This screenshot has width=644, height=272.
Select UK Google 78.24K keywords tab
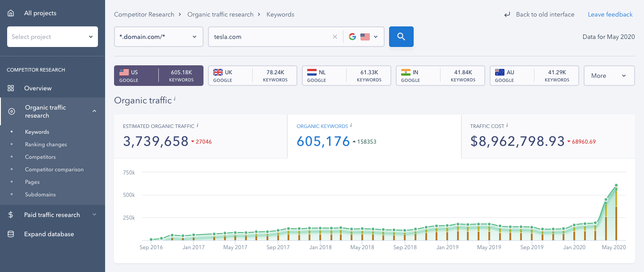pos(253,76)
